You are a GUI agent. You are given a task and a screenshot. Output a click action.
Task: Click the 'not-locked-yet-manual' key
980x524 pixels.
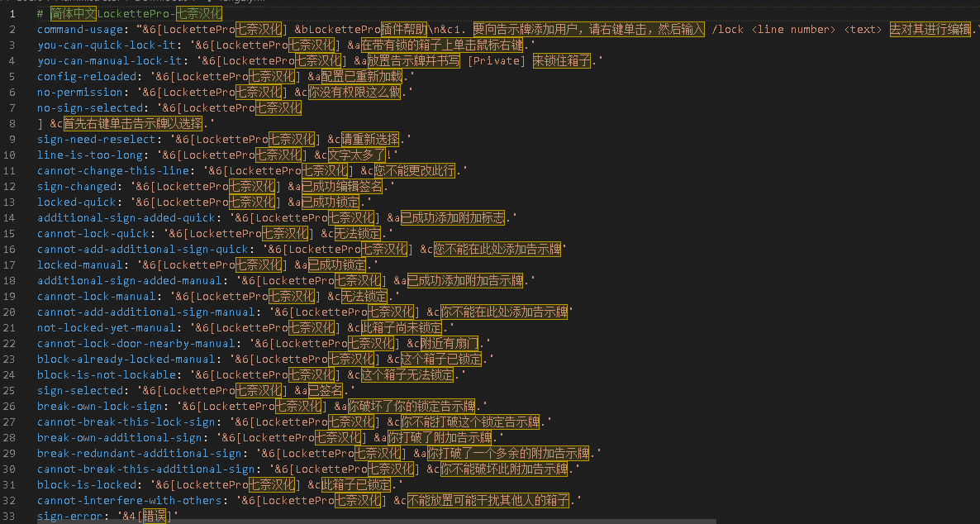pos(107,327)
